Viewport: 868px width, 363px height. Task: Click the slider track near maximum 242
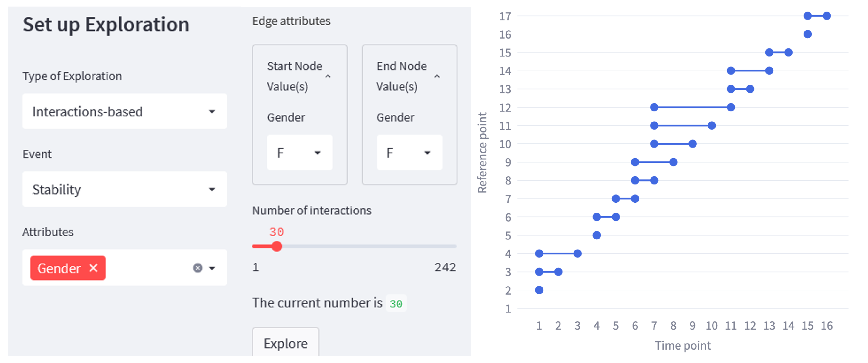pos(453,246)
